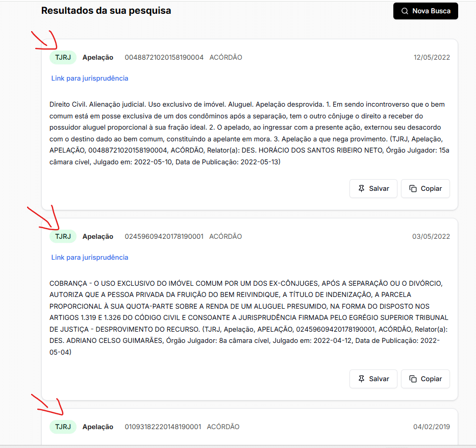Click the TJRJ badge on the first result
476x448 pixels.
[63, 58]
